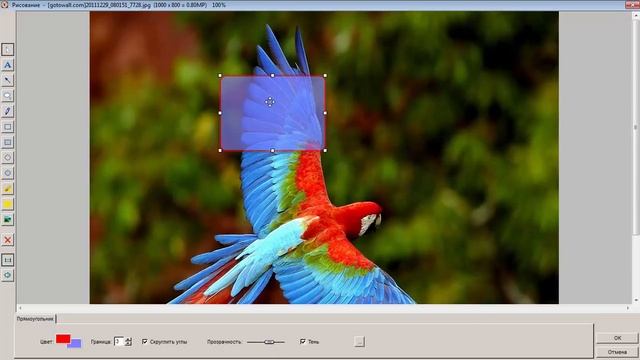Click the red border color swatch
The height and width of the screenshot is (360, 640).
pyautogui.click(x=63, y=339)
